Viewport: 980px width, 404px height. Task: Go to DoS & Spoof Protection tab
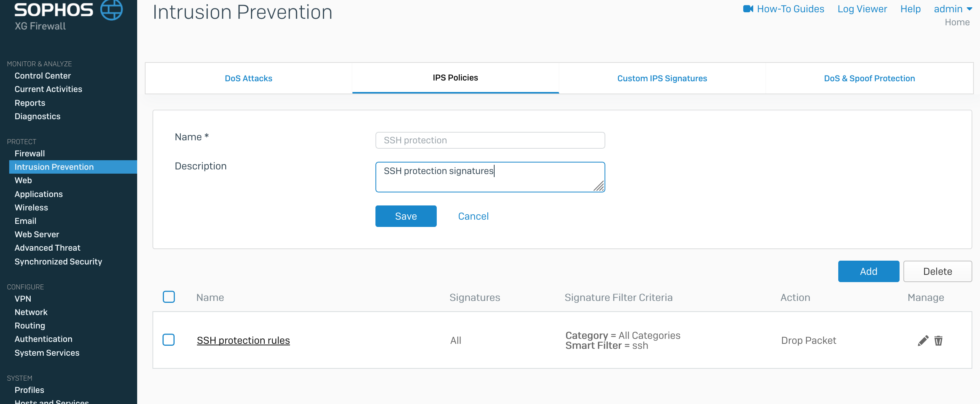pos(869,78)
